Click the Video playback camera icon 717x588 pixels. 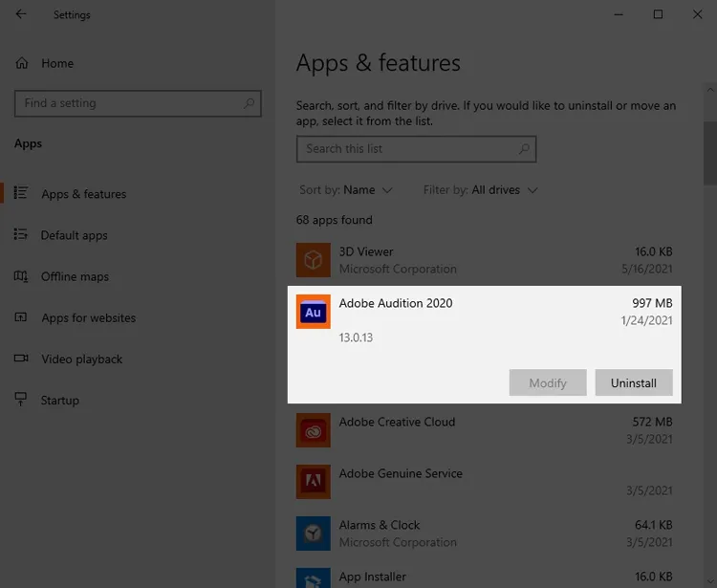[21, 358]
